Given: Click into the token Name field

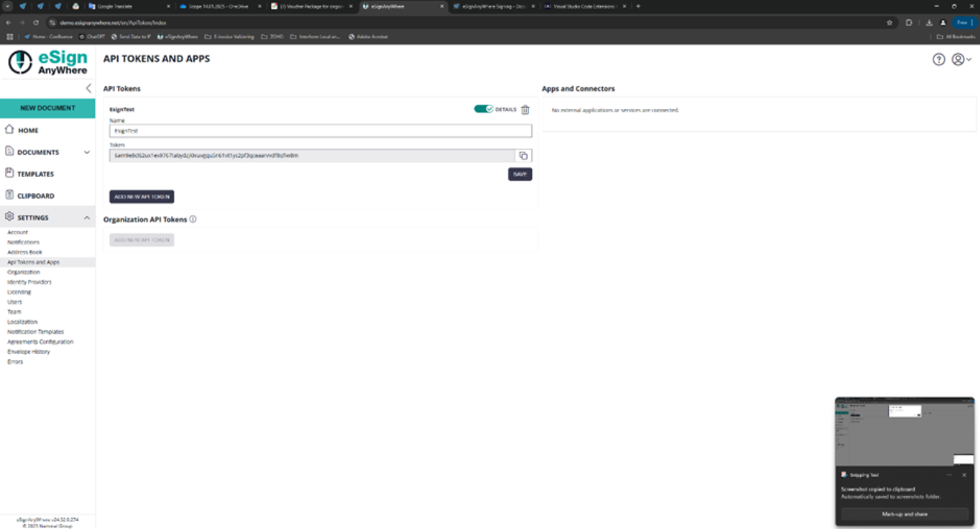Looking at the screenshot, I should (320, 131).
